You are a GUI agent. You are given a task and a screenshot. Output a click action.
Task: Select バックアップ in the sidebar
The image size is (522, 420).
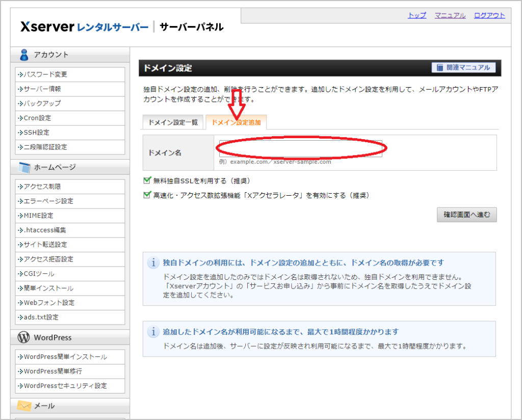click(70, 103)
